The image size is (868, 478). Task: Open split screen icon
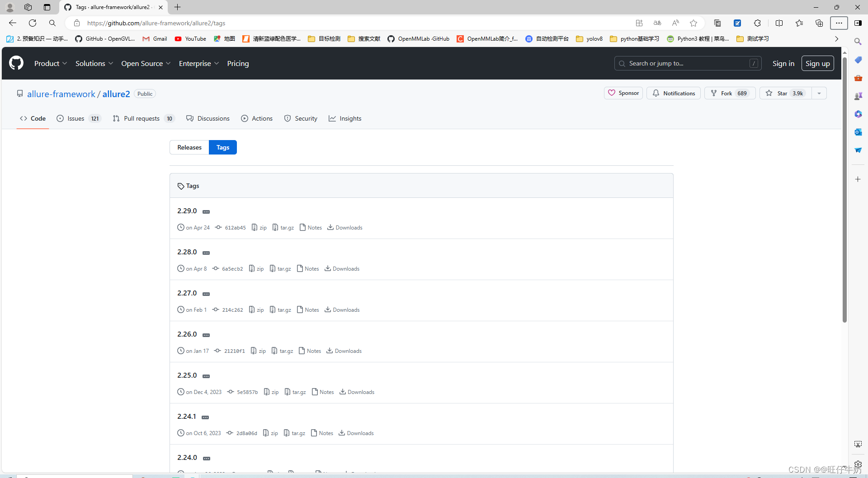(779, 23)
